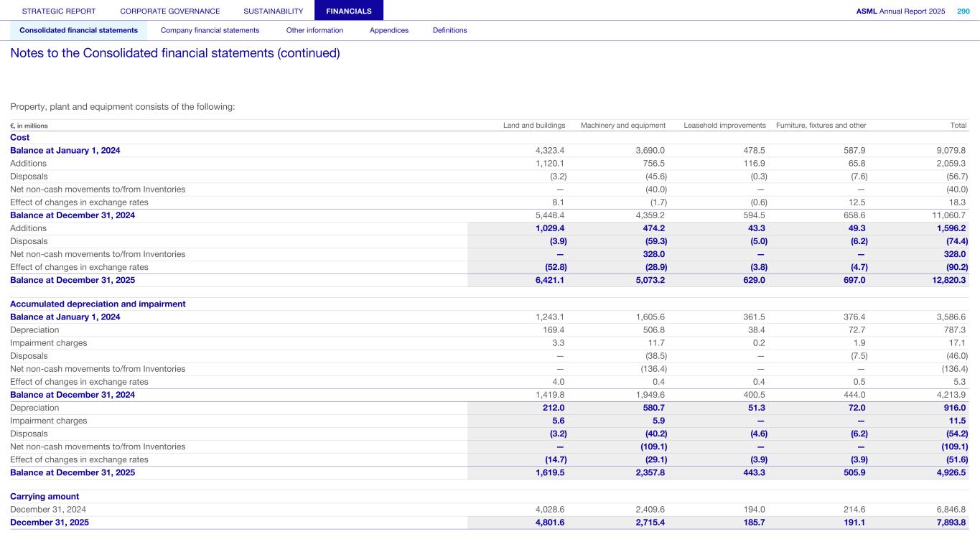The width and height of the screenshot is (980, 552).
Task: Select the 12,820.3 total cost balance
Action: pyautogui.click(x=949, y=280)
